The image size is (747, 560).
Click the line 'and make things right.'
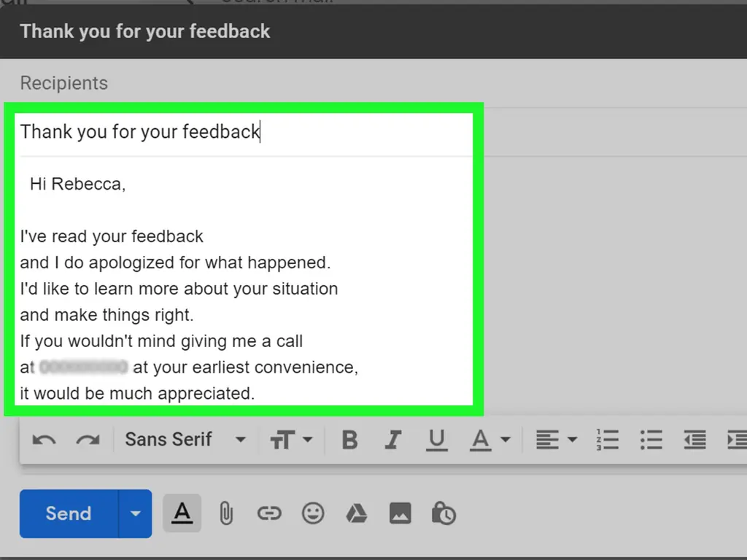click(107, 315)
